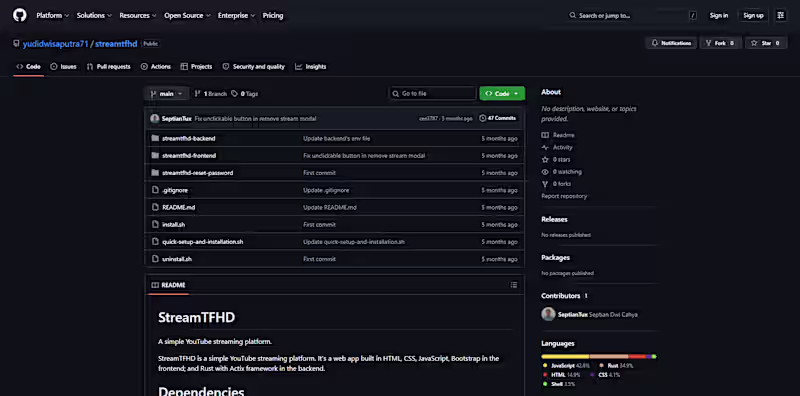The width and height of the screenshot is (800, 396).
Task: Open 'Update .gitignore' commit message
Action: click(x=326, y=190)
